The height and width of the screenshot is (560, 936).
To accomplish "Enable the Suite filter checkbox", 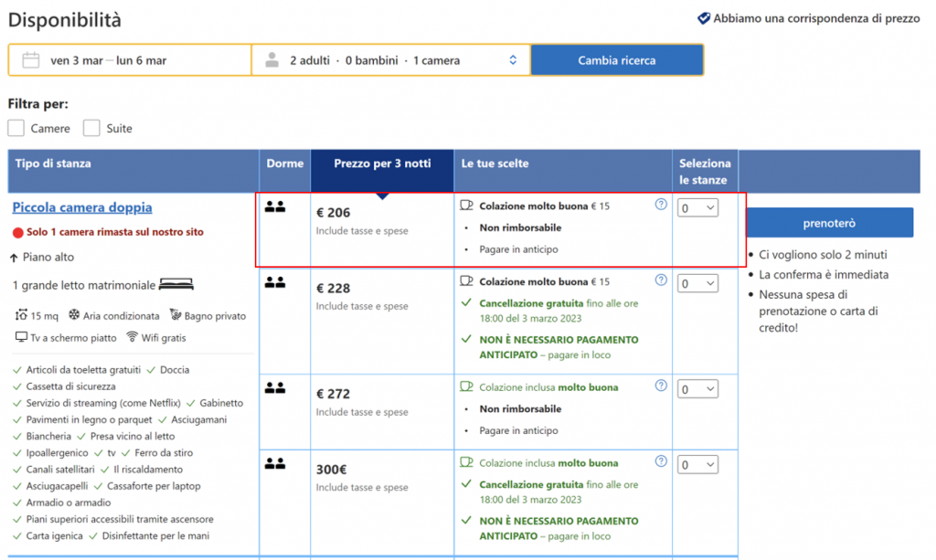I will click(91, 128).
